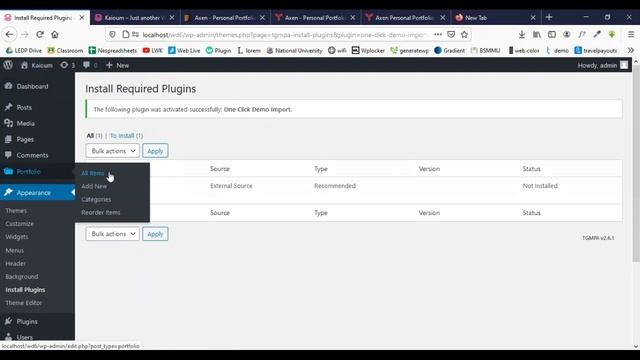Open the Gradient bookmark

(449, 51)
